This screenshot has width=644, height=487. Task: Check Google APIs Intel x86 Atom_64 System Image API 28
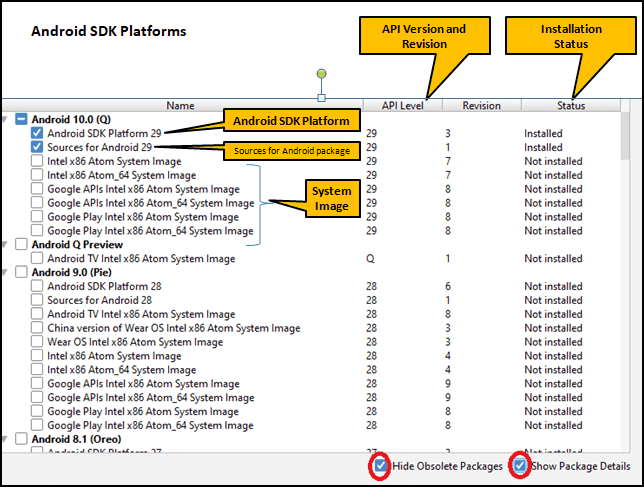click(x=37, y=397)
